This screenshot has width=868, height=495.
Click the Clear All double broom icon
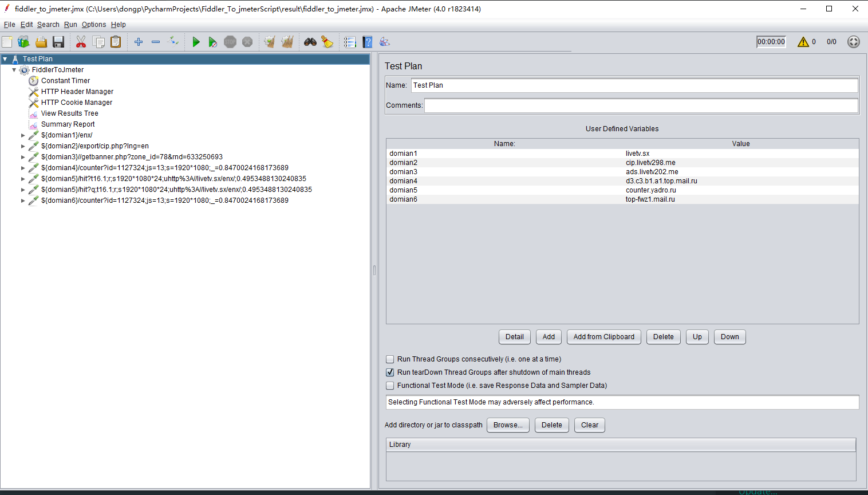[x=287, y=42]
